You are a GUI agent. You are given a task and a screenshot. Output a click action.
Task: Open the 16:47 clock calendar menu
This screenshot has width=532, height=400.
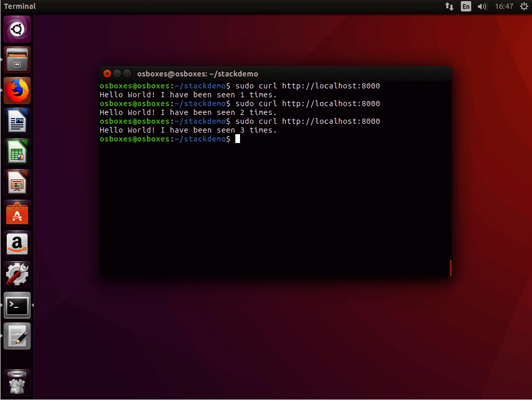click(x=504, y=6)
